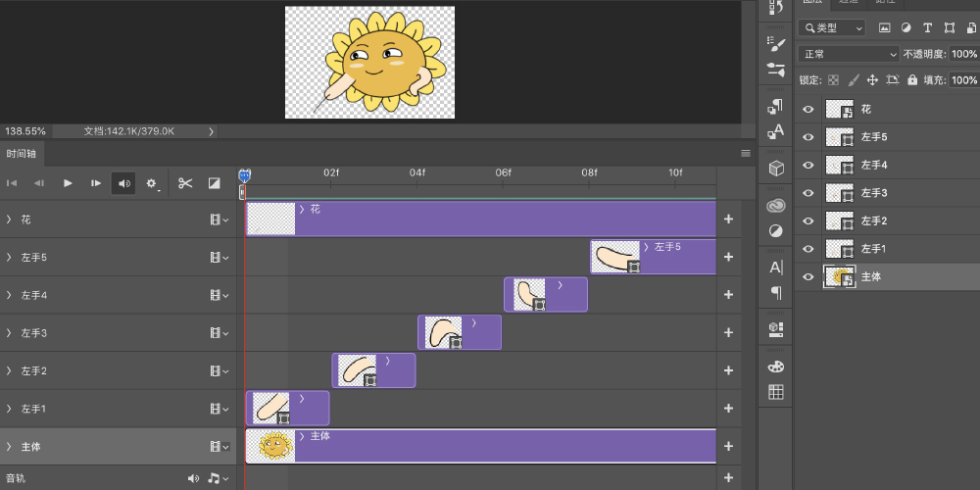Toggle prevent artboard auto-nesting lock
The height and width of the screenshot is (490, 980).
point(893,80)
